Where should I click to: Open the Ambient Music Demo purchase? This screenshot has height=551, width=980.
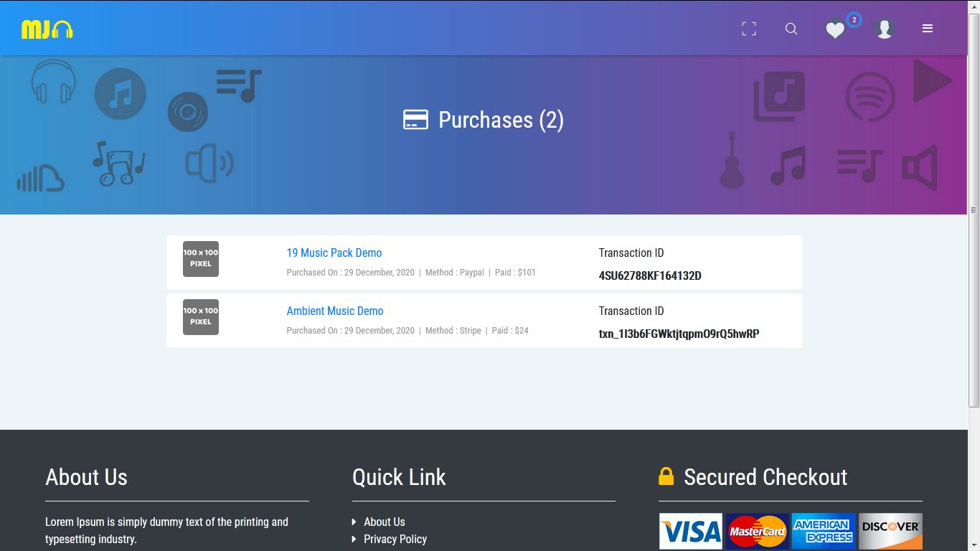pos(334,311)
